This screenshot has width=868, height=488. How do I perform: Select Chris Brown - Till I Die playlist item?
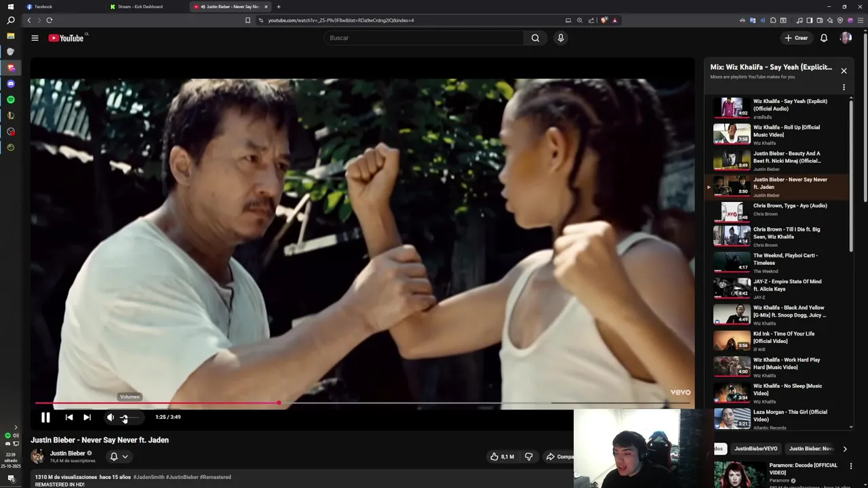point(776,237)
